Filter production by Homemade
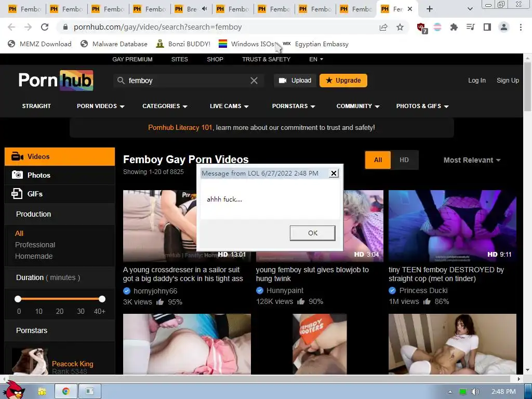 [x=34, y=256]
